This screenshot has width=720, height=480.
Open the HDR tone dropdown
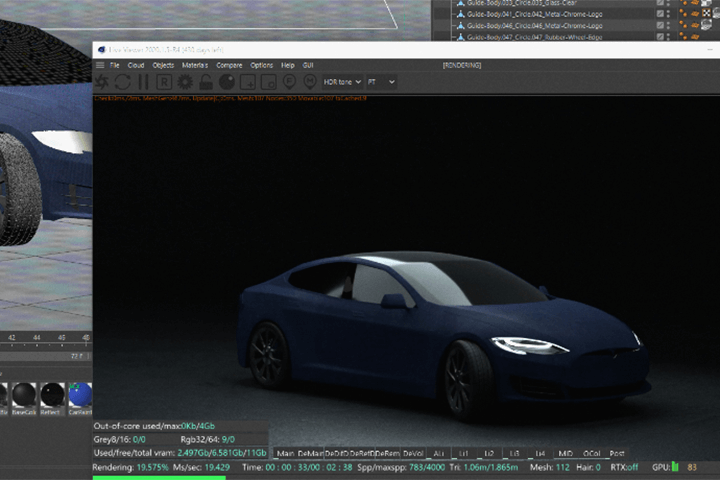pyautogui.click(x=340, y=82)
